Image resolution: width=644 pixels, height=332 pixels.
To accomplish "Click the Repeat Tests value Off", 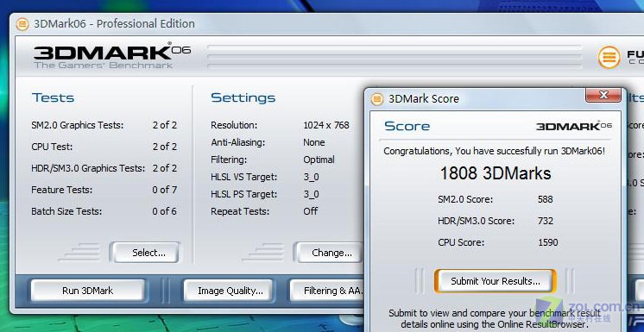I will click(x=311, y=211).
